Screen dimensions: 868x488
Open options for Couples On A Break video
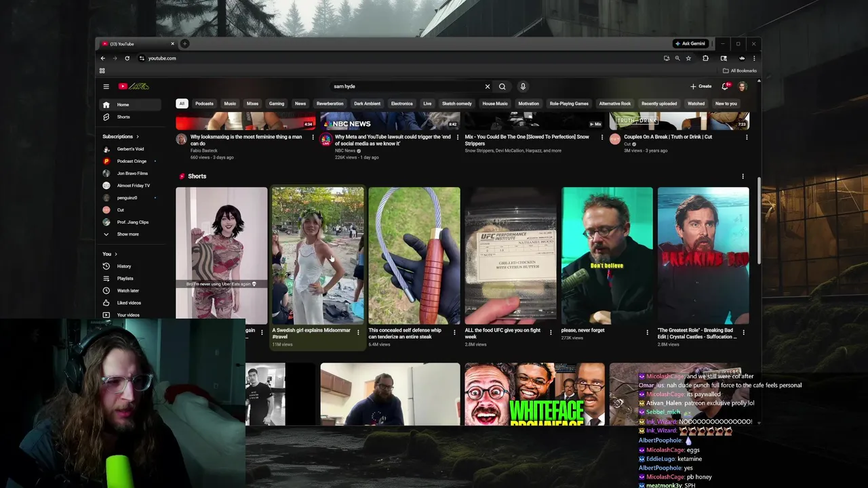747,137
